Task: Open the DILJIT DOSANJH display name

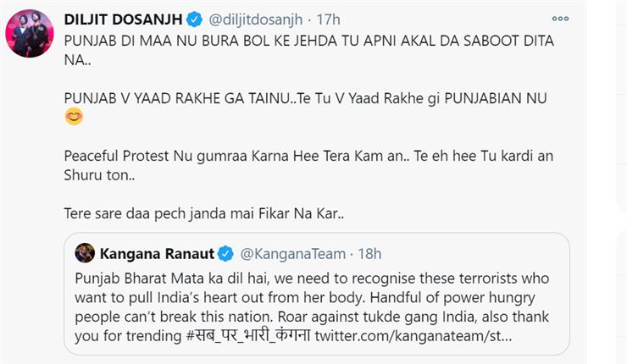Action: click(x=123, y=19)
